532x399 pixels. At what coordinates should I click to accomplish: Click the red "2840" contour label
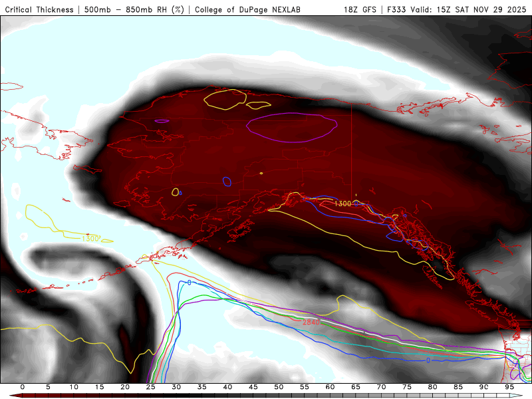click(311, 322)
